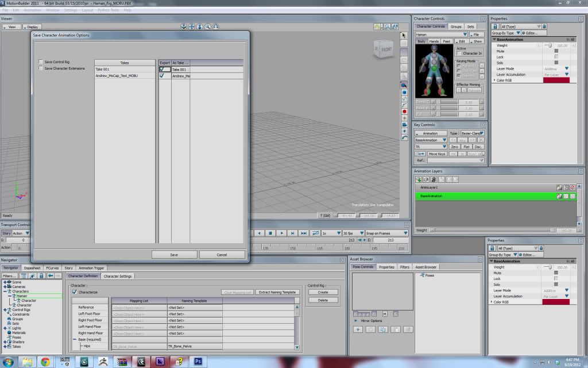
Task: Start playback with the play forward button
Action: click(x=281, y=233)
